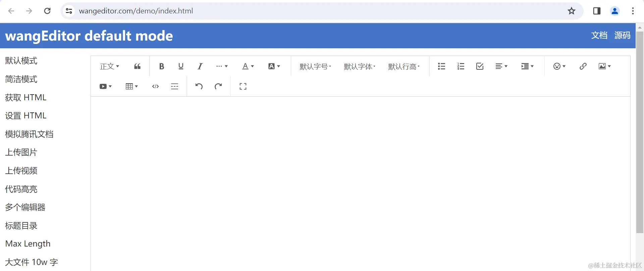644x271 pixels.
Task: Open the indent options menu
Action: (527, 66)
